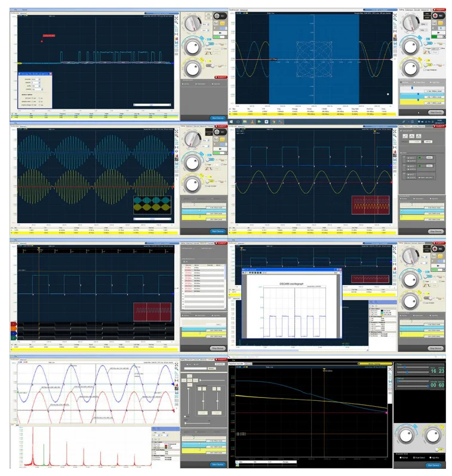The image size is (452, 476).
Task: Select third waveform shape icon in signal generator panel
Action: [419, 136]
